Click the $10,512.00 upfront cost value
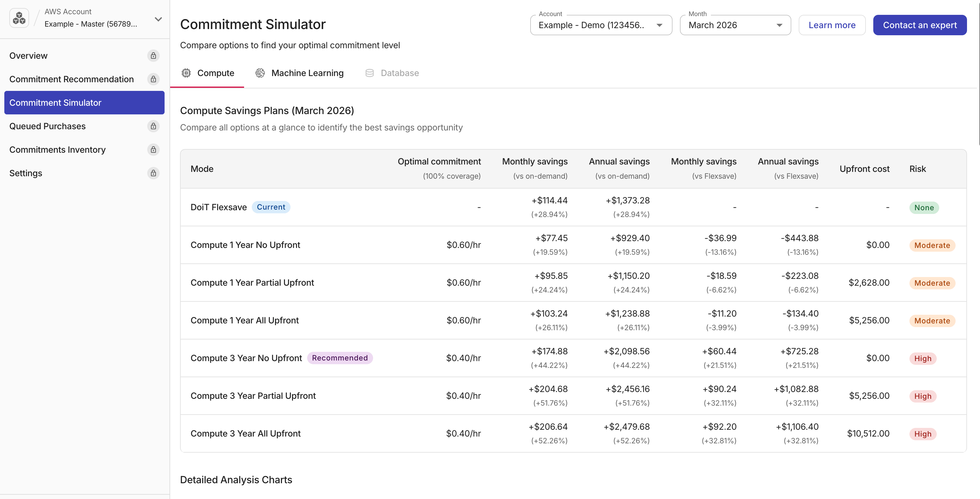Viewport: 980px width, 499px height. (868, 433)
